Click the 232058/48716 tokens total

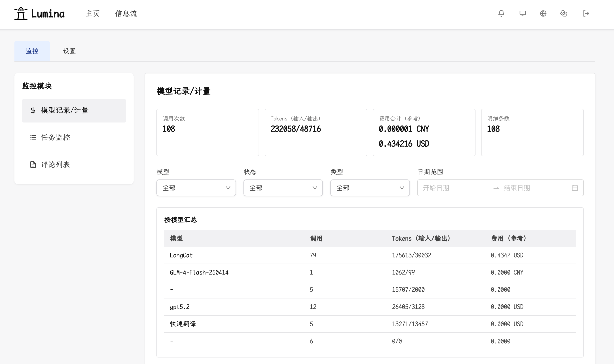pos(296,129)
